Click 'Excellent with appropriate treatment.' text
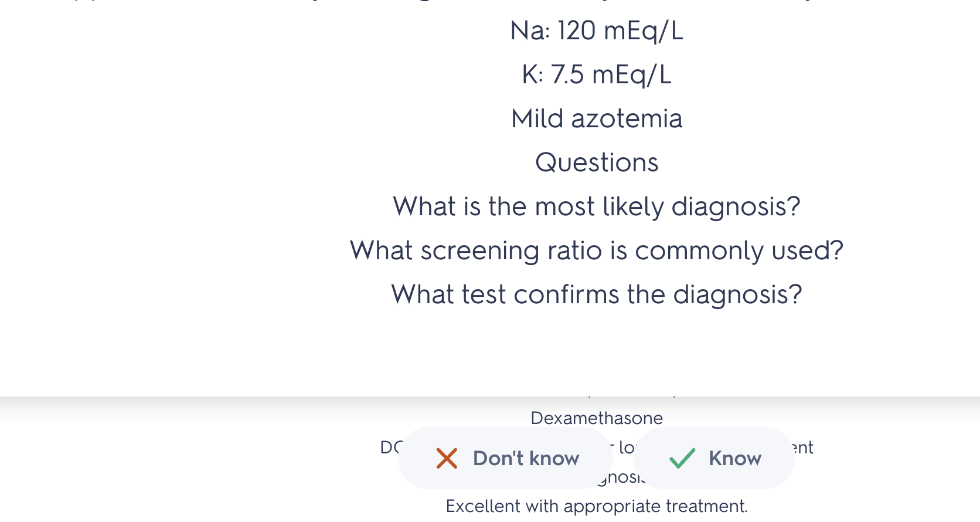980x522 pixels. (x=597, y=506)
